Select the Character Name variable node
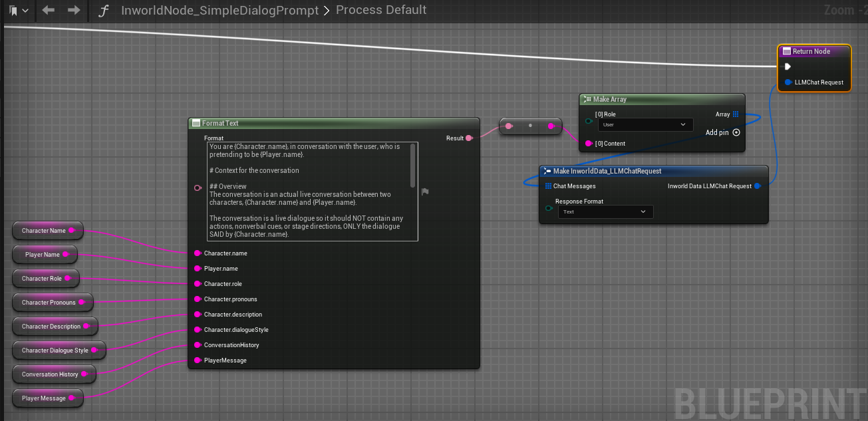Viewport: 868px width, 421px height. (48, 231)
